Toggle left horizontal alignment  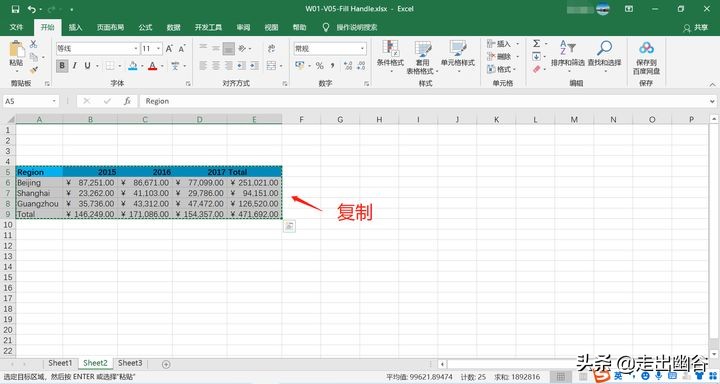click(203, 66)
